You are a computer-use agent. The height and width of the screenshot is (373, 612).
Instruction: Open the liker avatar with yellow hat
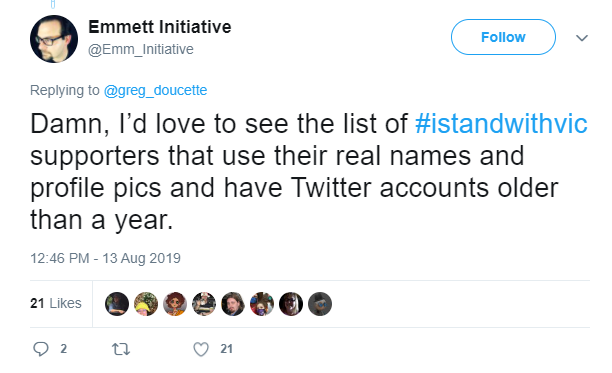coord(146,304)
